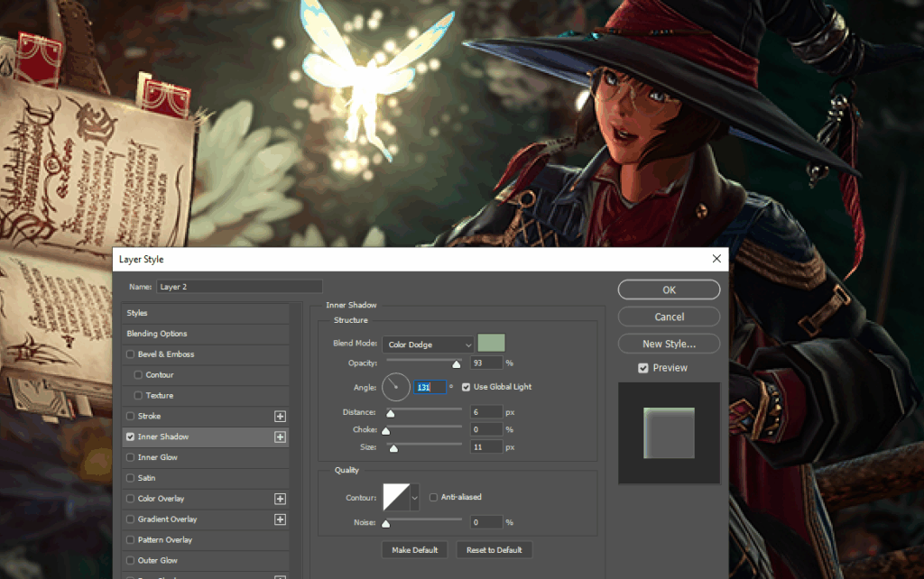924x579 pixels.
Task: Expand the Contour picker dropdown arrow
Action: click(x=415, y=497)
